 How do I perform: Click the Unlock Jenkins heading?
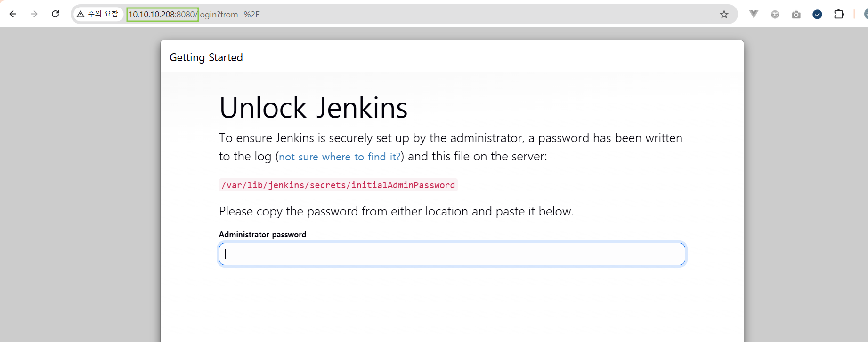tap(313, 108)
